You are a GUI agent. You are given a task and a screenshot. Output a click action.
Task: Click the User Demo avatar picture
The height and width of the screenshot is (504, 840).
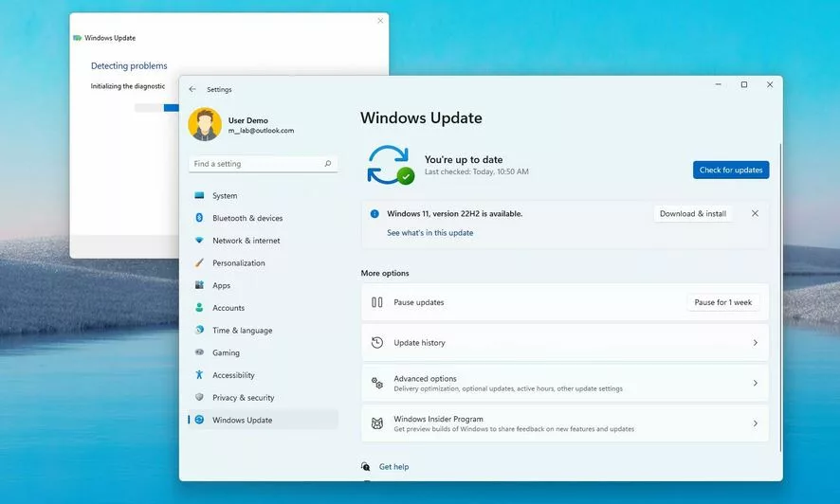tap(205, 125)
